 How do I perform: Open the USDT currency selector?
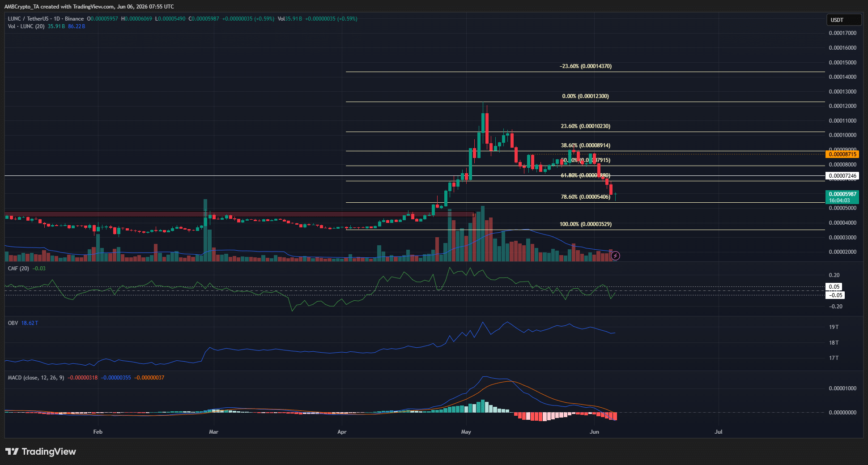coord(843,20)
